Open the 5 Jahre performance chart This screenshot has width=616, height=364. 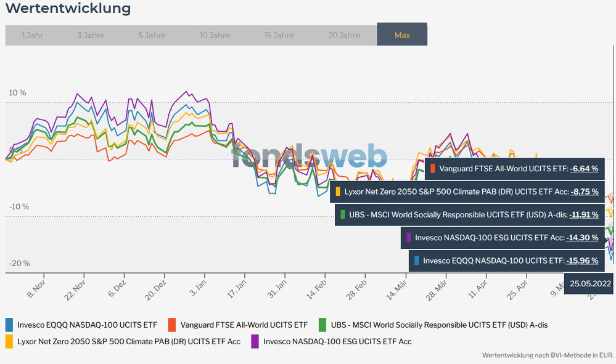tap(152, 35)
